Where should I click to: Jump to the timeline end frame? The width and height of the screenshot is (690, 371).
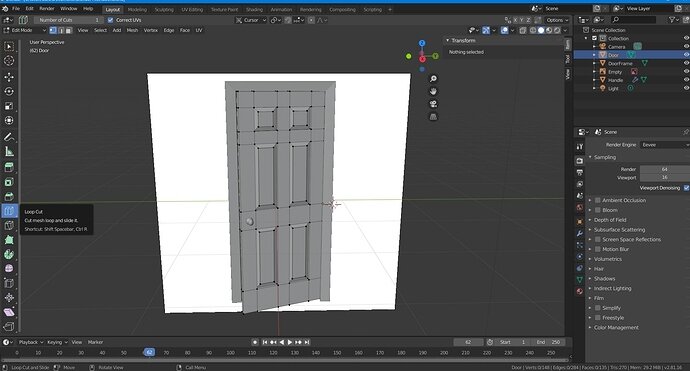point(307,342)
